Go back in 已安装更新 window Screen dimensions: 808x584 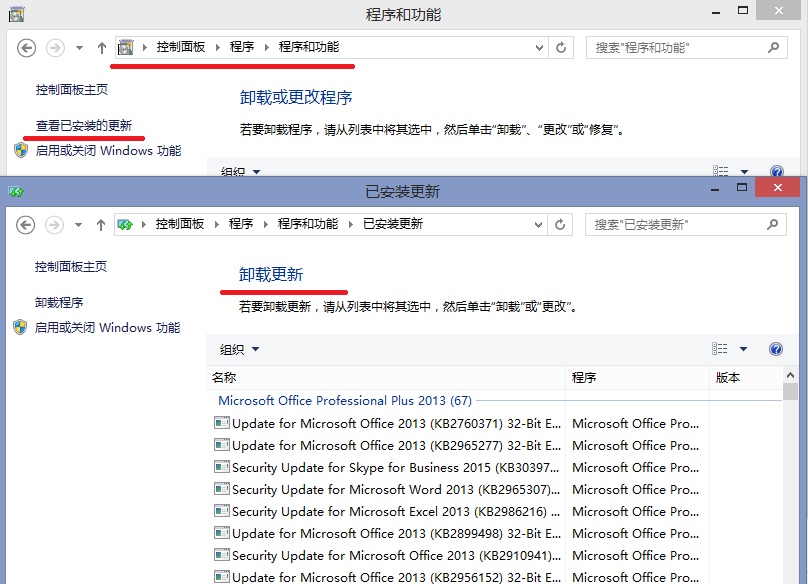(25, 225)
